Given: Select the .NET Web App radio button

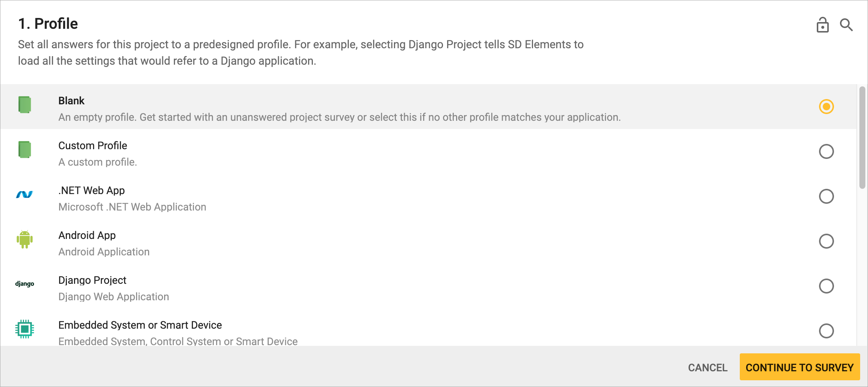Looking at the screenshot, I should [x=827, y=196].
